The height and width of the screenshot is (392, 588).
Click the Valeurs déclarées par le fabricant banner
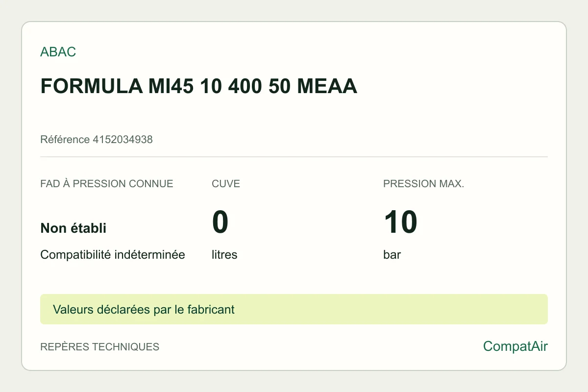click(294, 309)
